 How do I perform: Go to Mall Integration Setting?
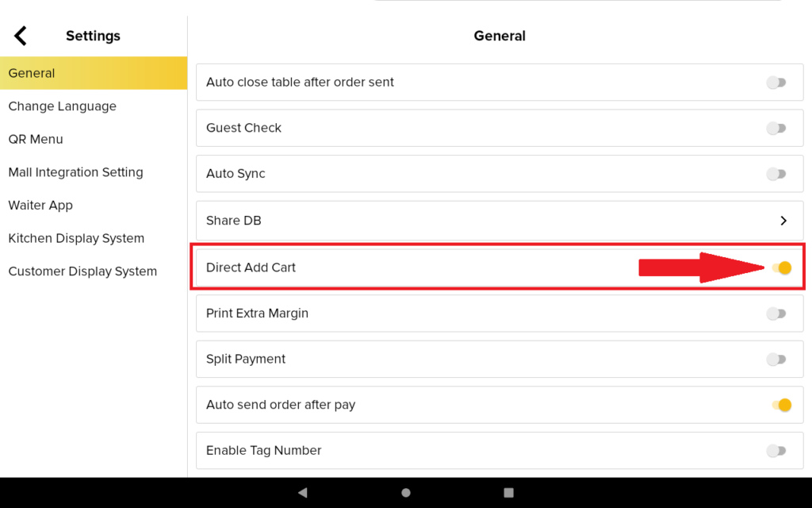click(x=75, y=172)
